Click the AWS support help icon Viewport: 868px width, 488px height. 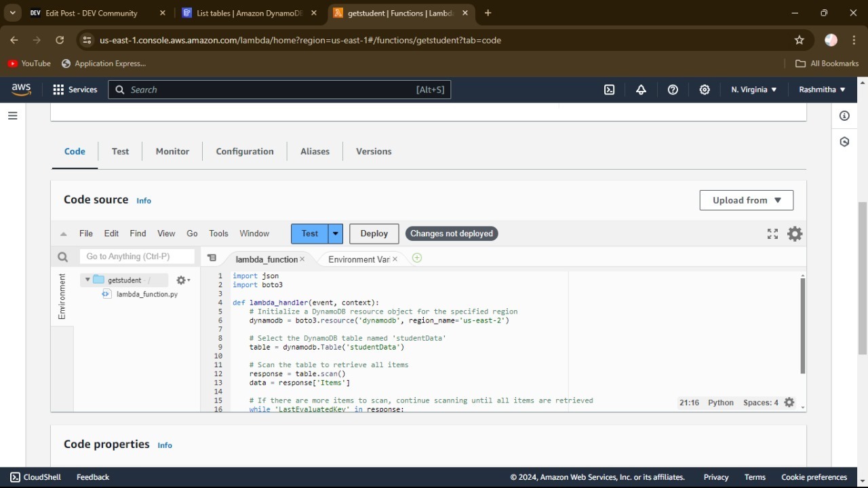pyautogui.click(x=673, y=90)
